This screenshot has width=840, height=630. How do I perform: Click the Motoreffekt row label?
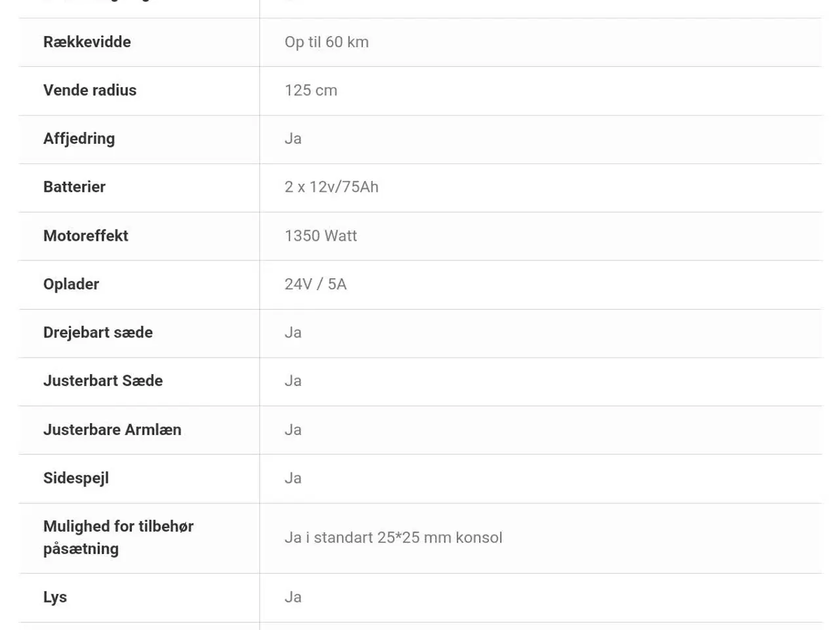pos(85,236)
